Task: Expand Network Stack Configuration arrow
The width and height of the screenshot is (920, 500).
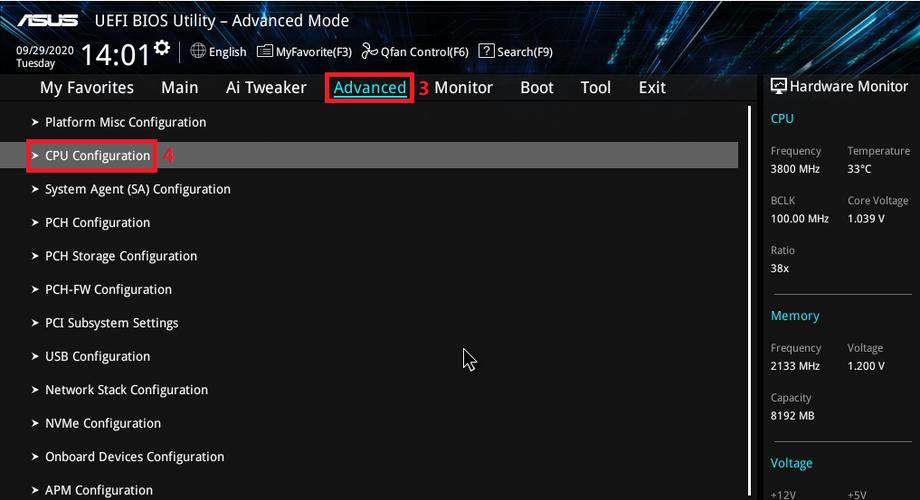Action: (35, 390)
